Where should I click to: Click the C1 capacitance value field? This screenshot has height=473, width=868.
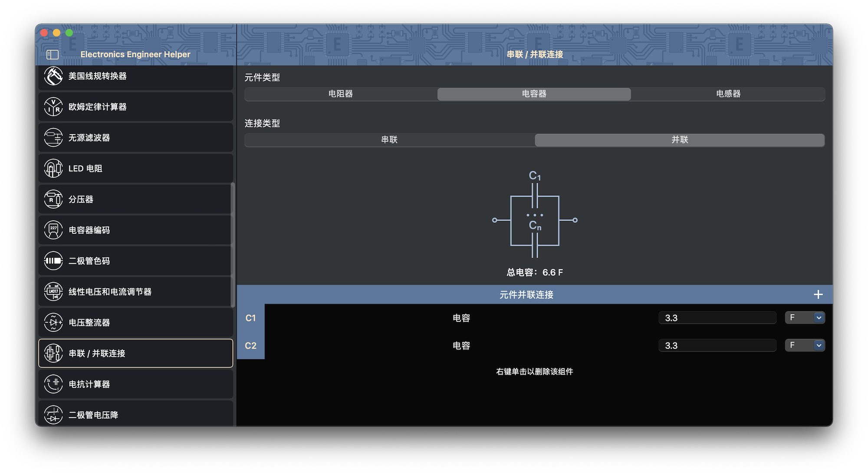point(717,318)
